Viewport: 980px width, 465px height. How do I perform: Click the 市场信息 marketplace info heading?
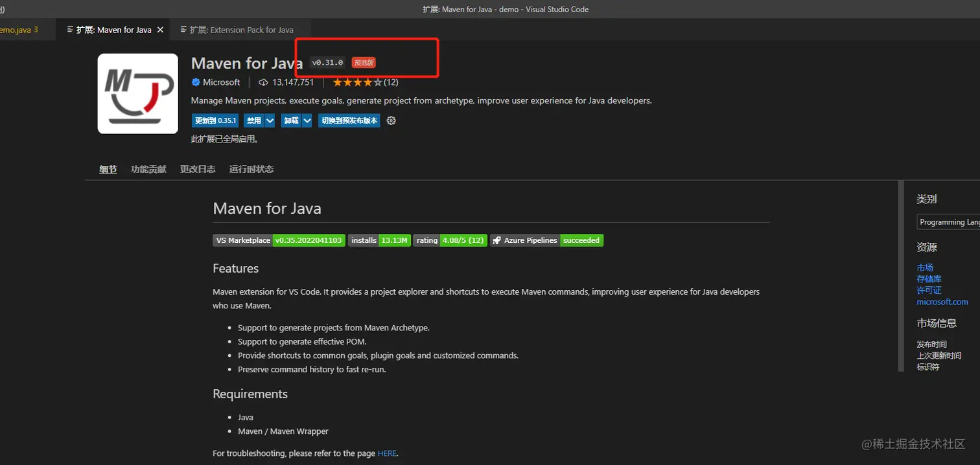click(937, 323)
